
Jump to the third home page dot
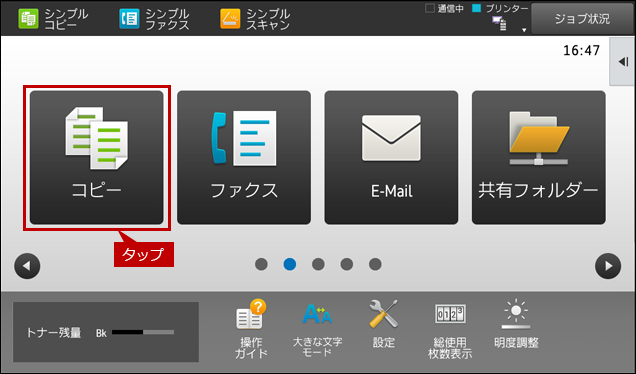(318, 264)
